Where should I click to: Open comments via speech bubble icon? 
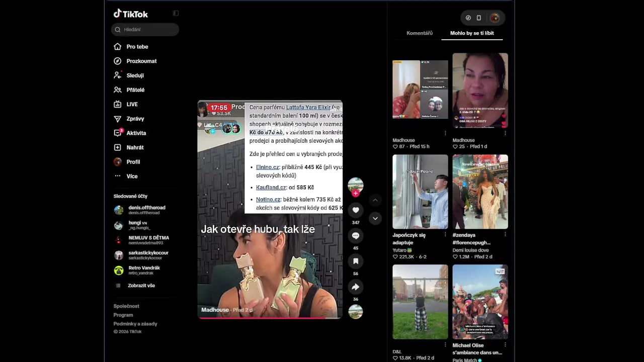pyautogui.click(x=356, y=236)
